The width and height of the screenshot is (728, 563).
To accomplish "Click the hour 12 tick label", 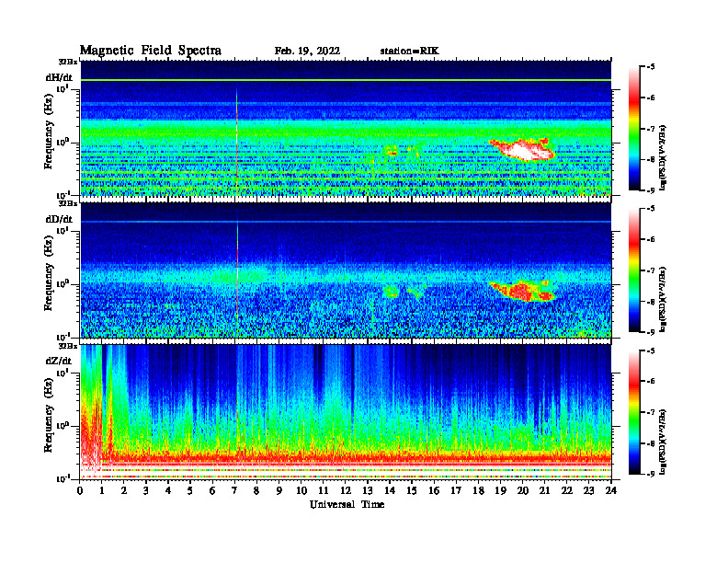I will 346,491.
